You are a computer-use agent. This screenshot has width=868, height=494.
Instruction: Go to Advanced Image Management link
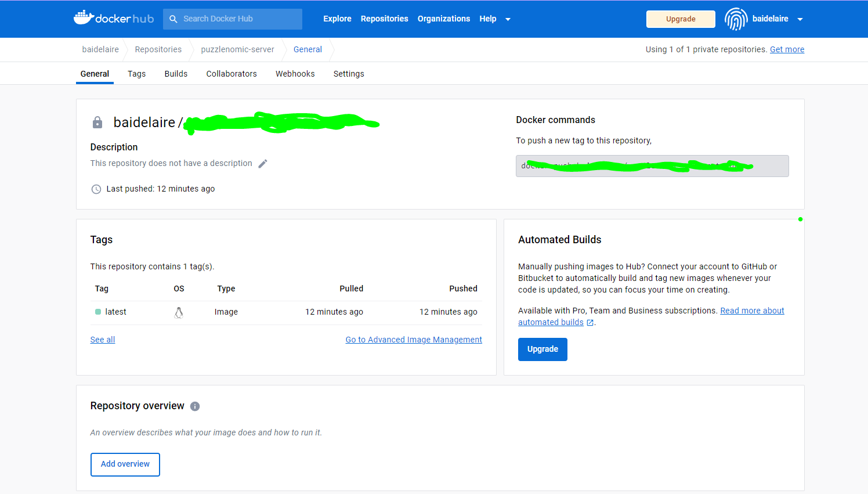414,340
